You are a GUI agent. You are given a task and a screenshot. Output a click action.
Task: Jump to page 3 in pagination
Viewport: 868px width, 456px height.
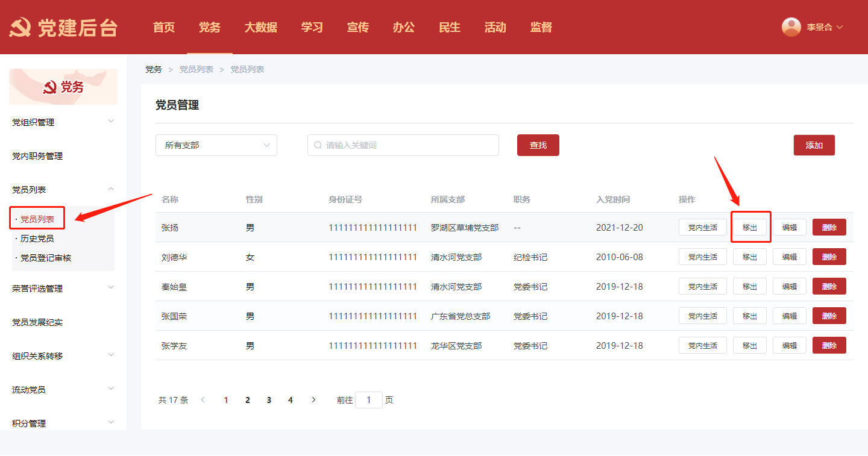point(269,400)
